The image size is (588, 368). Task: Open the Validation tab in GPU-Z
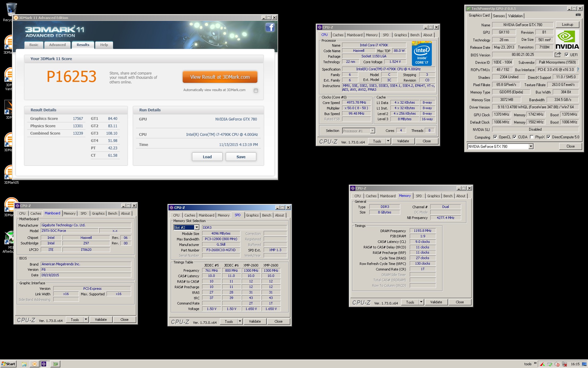tap(515, 16)
